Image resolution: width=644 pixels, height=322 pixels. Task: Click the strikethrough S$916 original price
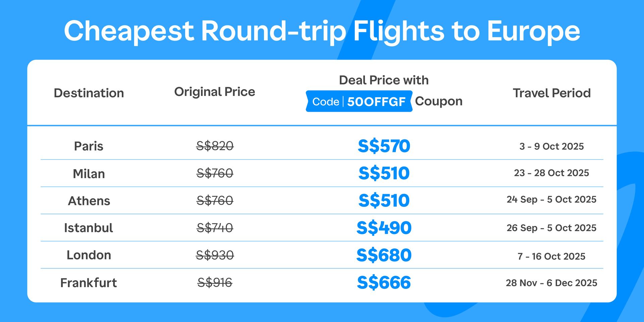(x=215, y=283)
